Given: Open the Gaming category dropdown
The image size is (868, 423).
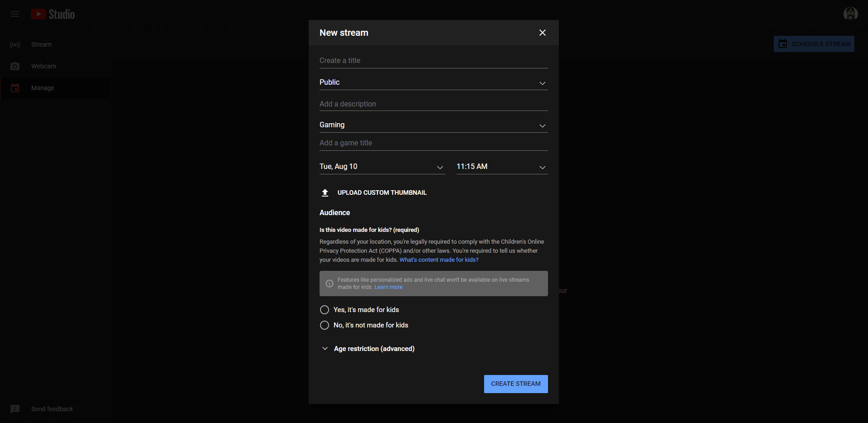Looking at the screenshot, I should click(433, 125).
